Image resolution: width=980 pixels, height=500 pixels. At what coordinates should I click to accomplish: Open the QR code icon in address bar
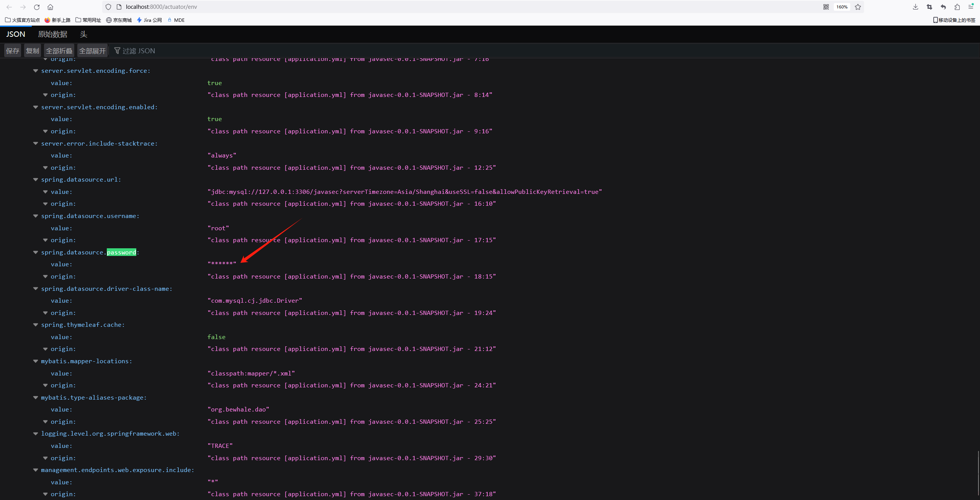click(826, 7)
